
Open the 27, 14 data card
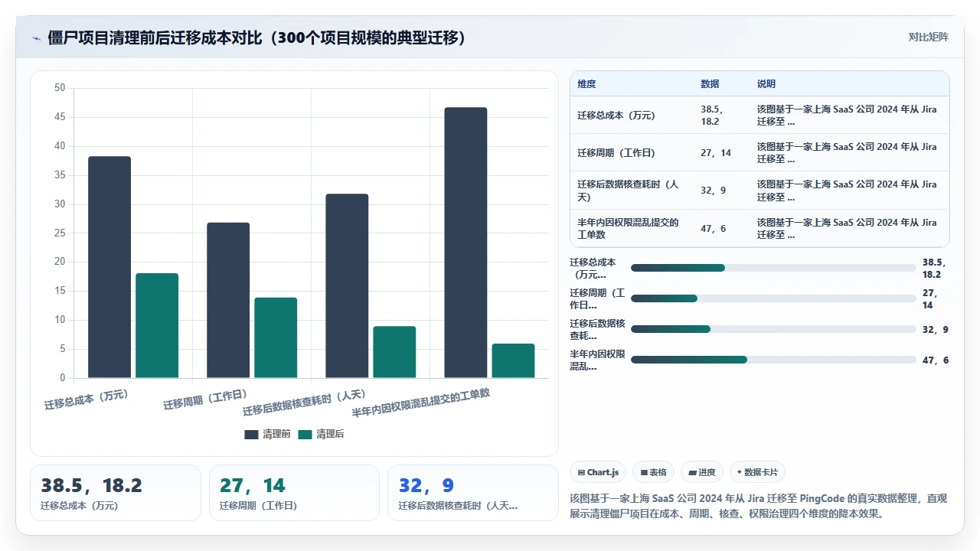coord(294,493)
